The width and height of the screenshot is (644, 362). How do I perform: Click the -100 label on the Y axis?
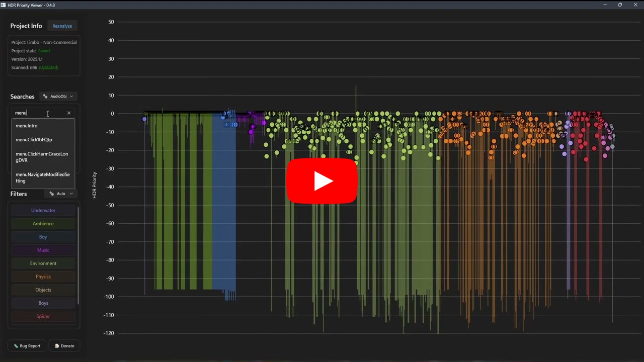(x=109, y=297)
